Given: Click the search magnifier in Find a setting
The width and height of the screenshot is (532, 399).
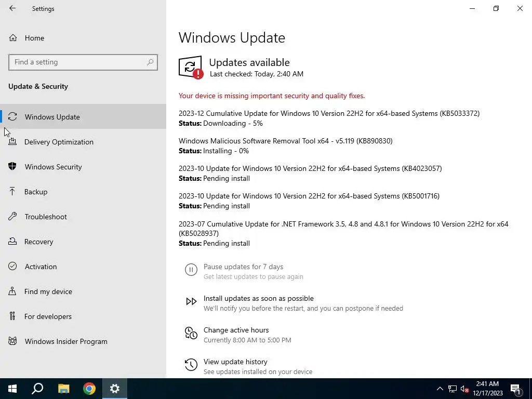Looking at the screenshot, I should click(x=150, y=62).
